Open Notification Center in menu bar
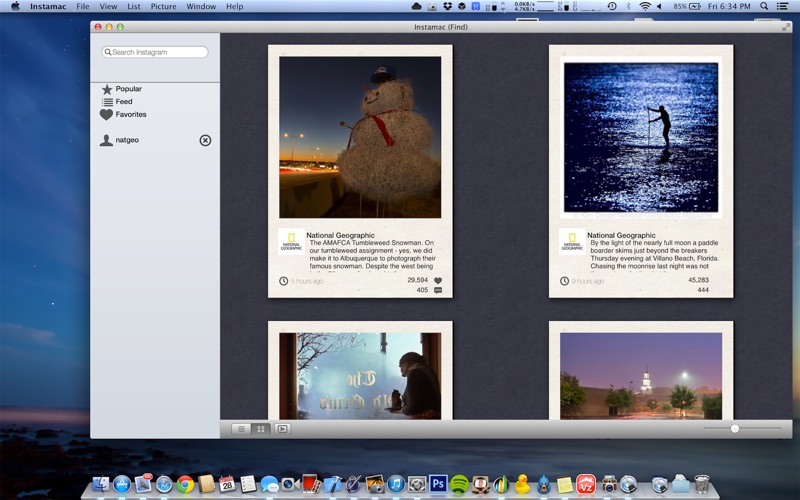 782,6
